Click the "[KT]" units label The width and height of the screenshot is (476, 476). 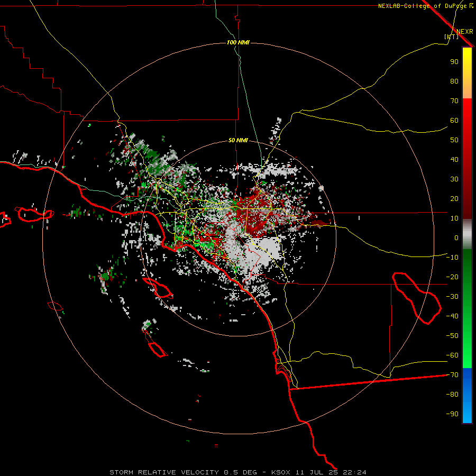coord(452,36)
